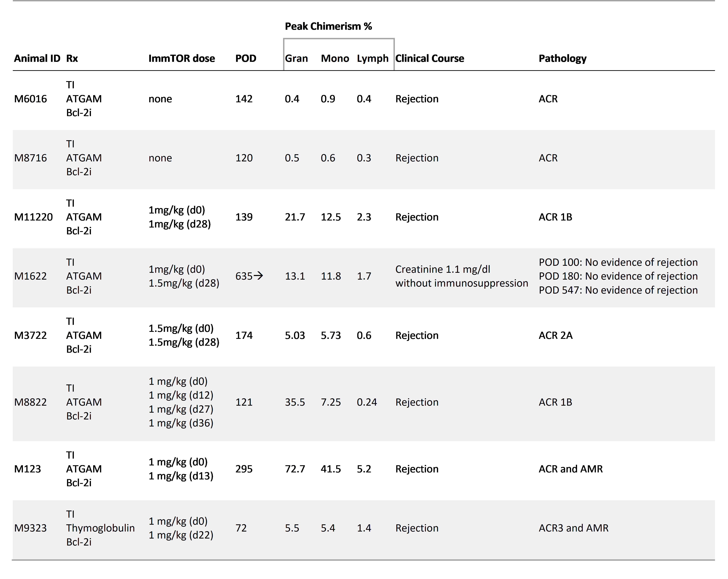Select the M1622 animal row label
Screen dimensions: 728x579
click(30, 276)
